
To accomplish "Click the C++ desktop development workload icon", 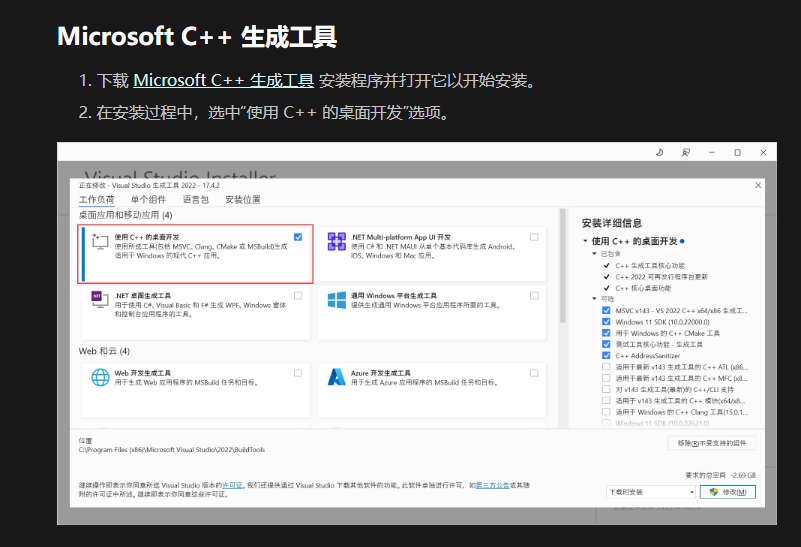I will [100, 241].
